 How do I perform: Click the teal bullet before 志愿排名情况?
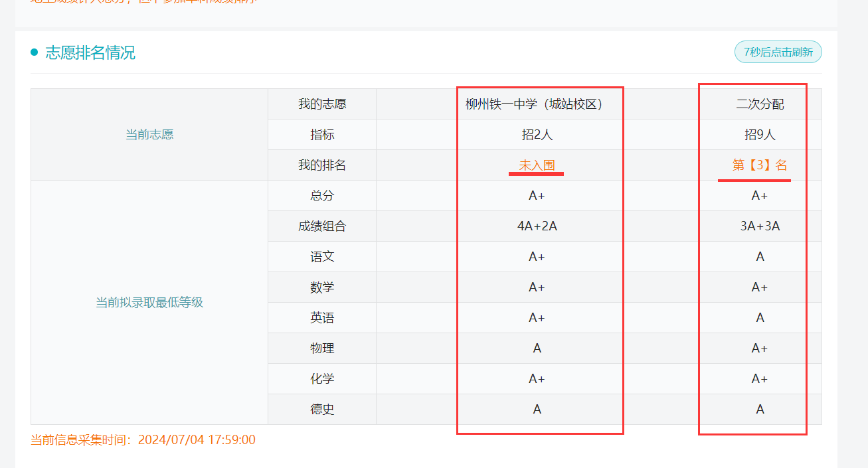(35, 52)
